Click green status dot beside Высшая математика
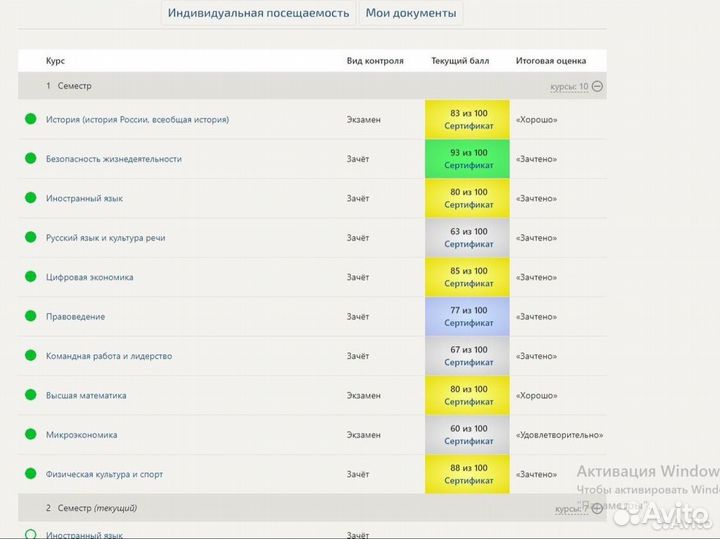Image resolution: width=720 pixels, height=539 pixels. [x=30, y=395]
